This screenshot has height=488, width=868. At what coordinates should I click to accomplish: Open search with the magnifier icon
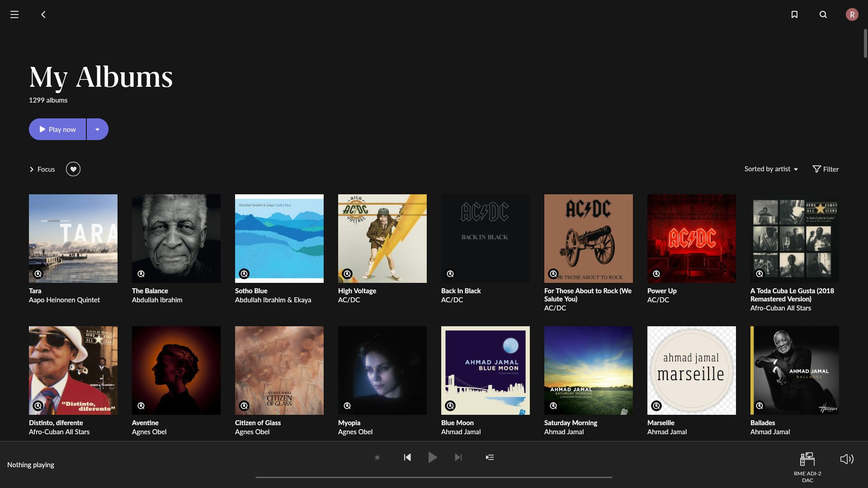tap(823, 14)
